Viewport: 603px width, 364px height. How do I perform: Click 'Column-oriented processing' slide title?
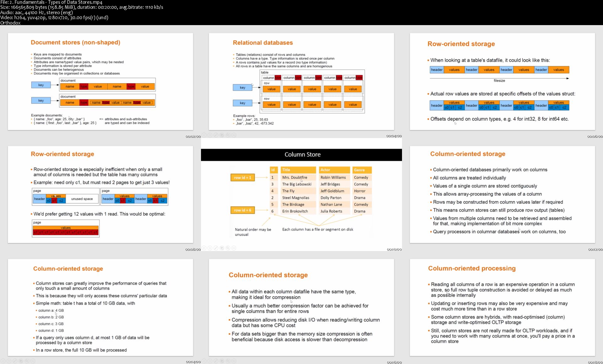click(472, 268)
